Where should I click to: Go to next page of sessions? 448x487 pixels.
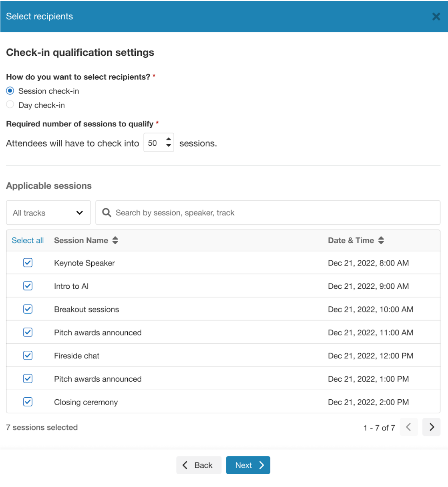tap(431, 427)
